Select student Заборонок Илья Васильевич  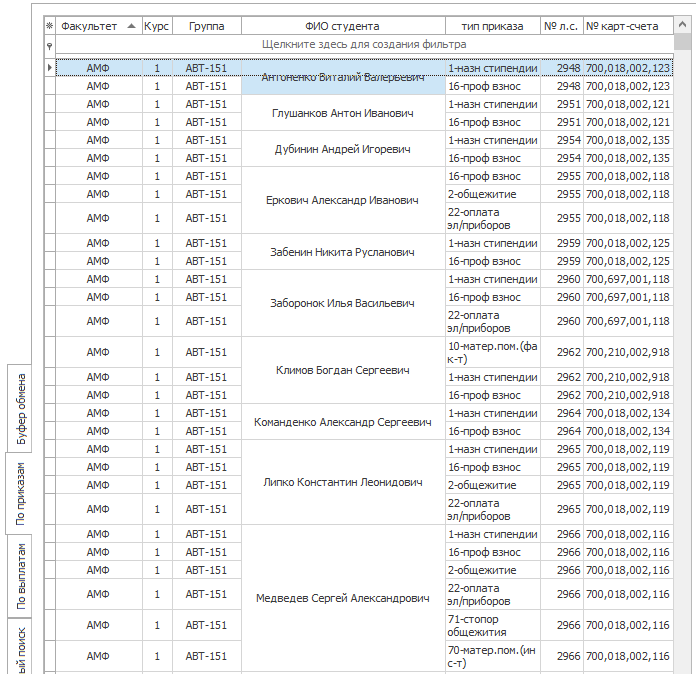(343, 303)
